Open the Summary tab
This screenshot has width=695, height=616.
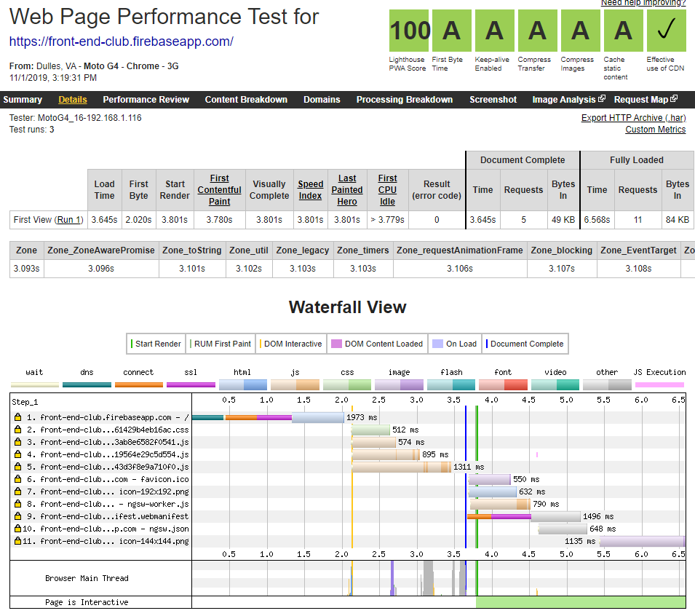pos(23,100)
